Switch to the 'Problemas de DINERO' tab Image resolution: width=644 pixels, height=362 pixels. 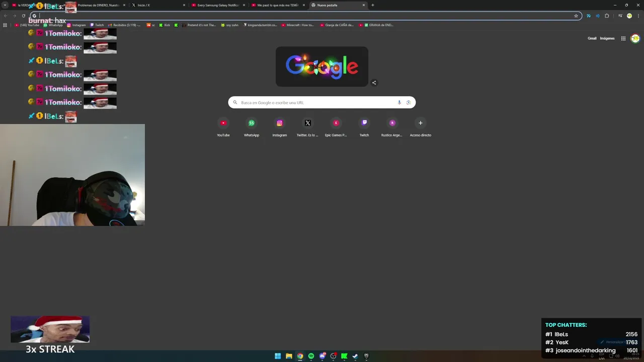[98, 5]
